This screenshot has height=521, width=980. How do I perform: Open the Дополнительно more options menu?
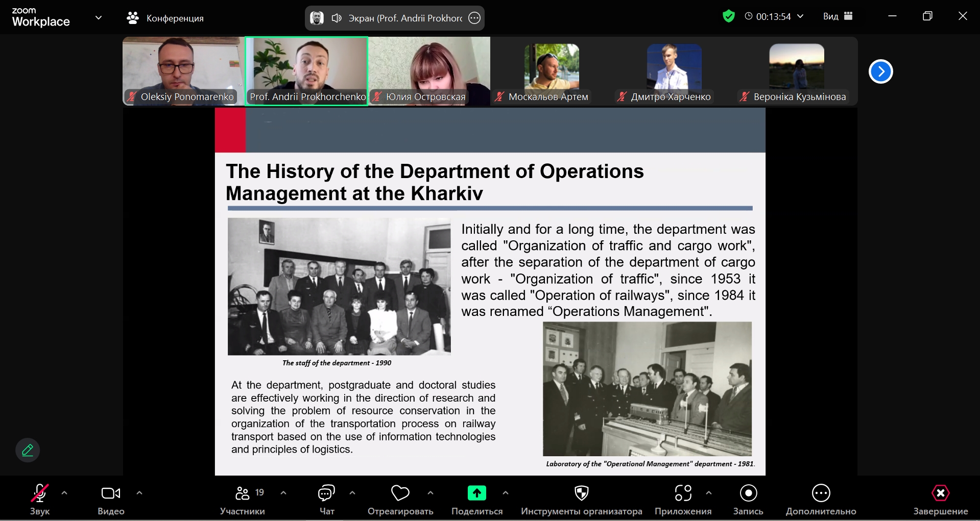[821, 500]
